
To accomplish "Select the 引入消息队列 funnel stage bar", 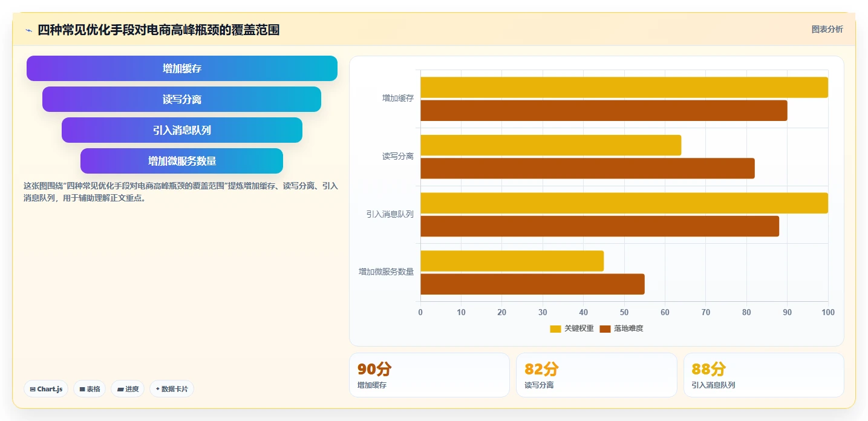I will 182,130.
